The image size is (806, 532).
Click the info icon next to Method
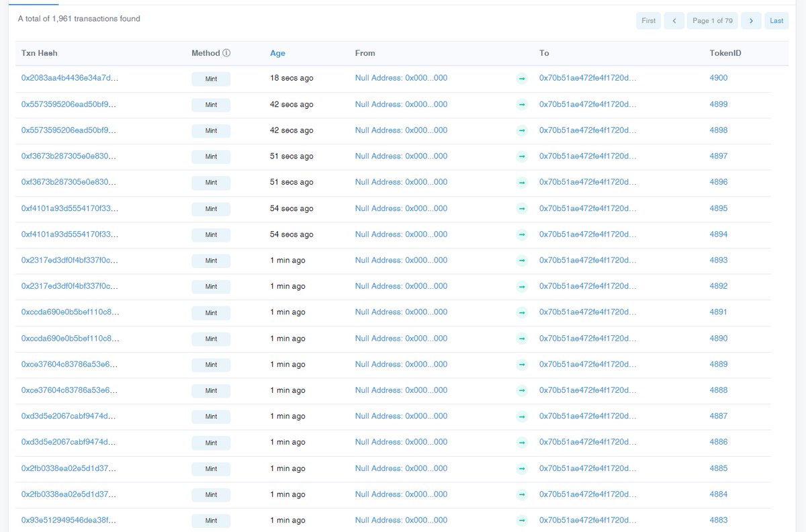point(226,53)
